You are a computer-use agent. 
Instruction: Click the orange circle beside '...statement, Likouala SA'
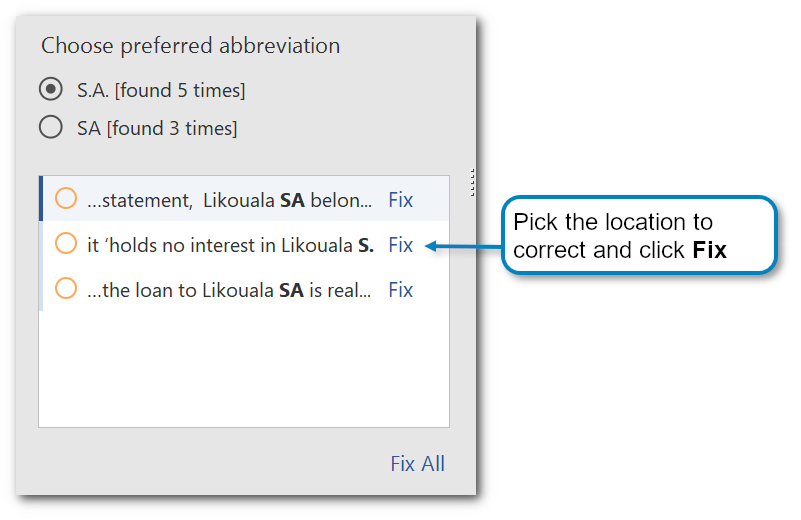[66, 199]
